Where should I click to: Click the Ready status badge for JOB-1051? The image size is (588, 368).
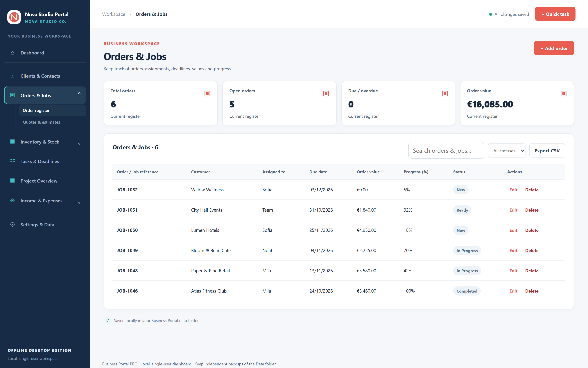point(462,210)
